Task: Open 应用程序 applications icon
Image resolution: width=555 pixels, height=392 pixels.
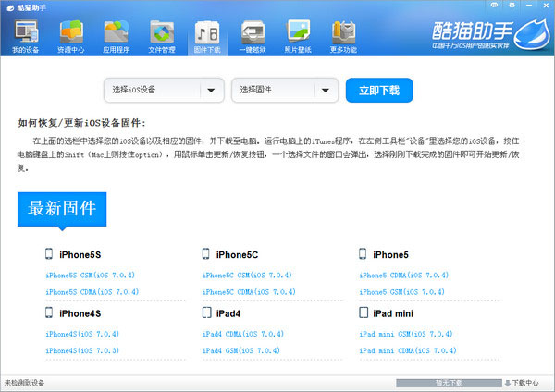Action: pos(117,37)
